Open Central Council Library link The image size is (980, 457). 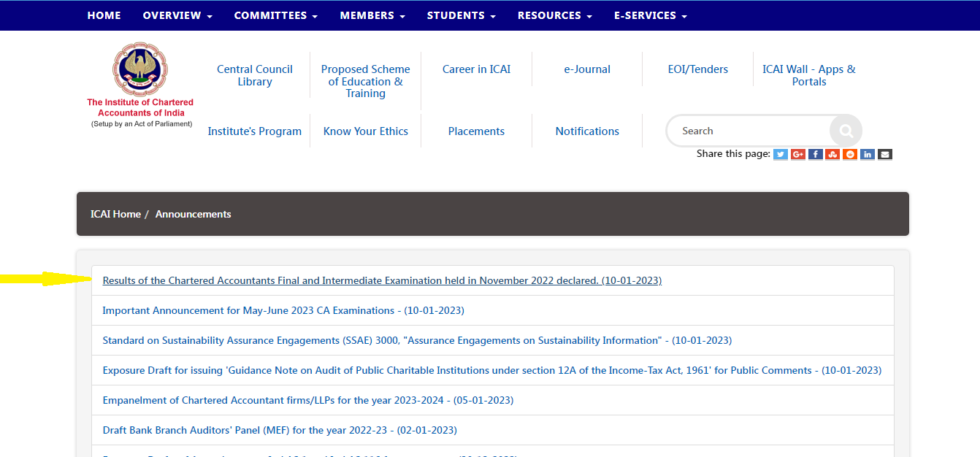coord(255,75)
